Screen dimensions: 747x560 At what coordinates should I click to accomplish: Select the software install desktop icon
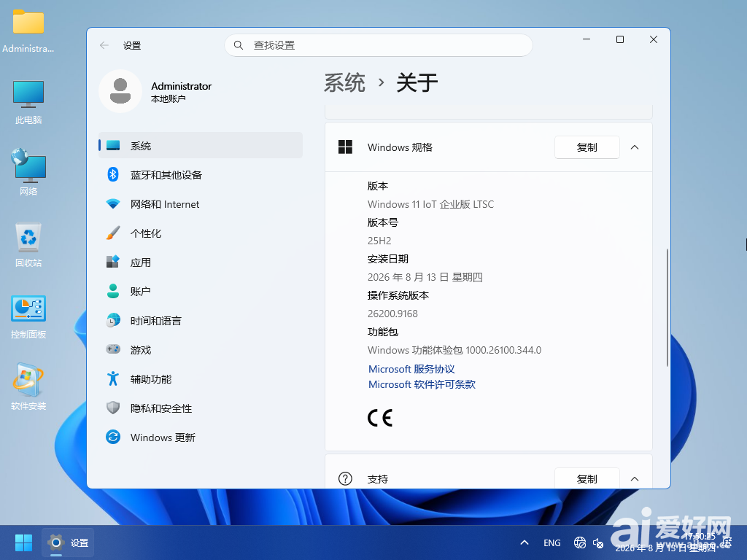28,387
